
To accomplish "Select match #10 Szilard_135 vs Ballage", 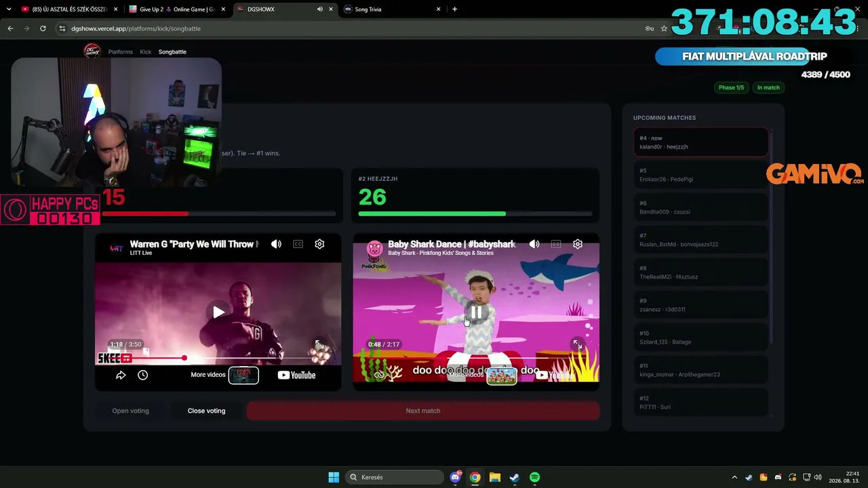I will (x=701, y=338).
